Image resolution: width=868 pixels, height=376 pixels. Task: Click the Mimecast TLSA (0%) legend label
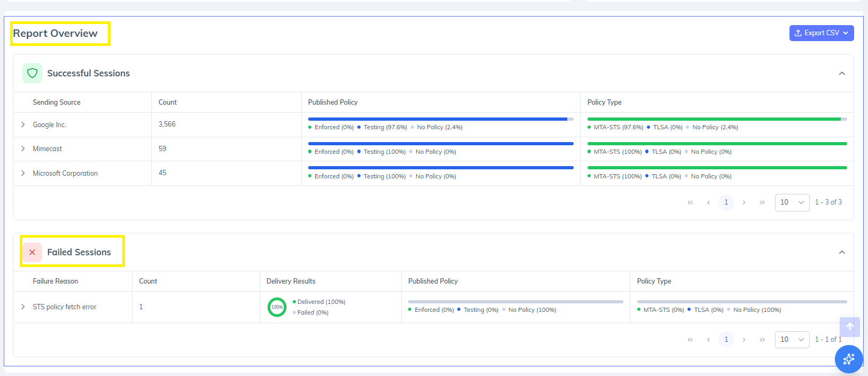(666, 152)
